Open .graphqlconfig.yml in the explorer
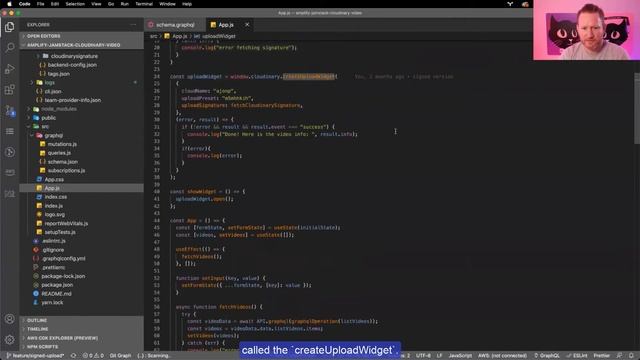640x360 pixels. click(x=63, y=259)
